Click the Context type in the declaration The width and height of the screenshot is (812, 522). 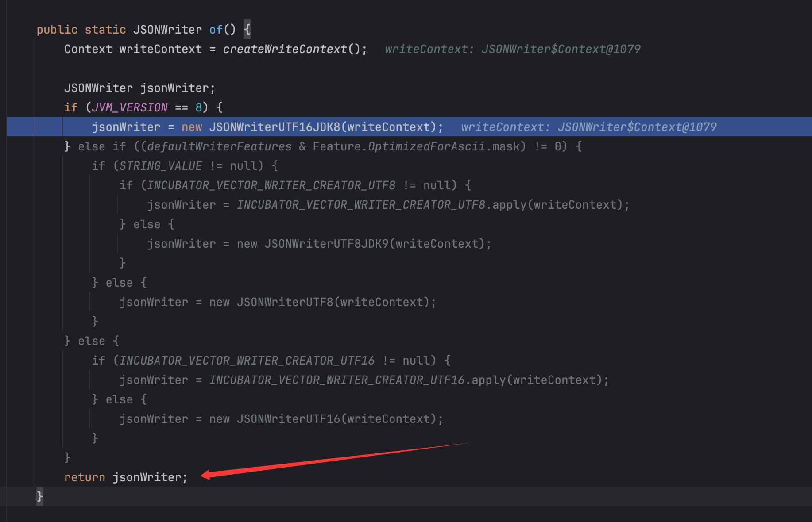[x=88, y=49]
